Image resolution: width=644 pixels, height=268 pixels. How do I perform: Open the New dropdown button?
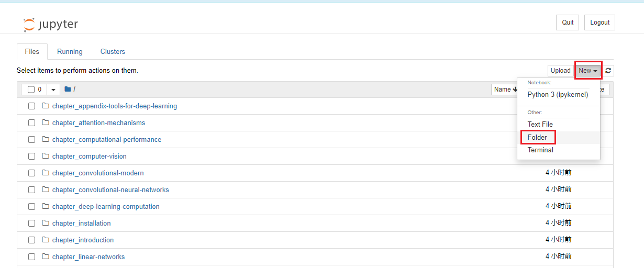(x=588, y=71)
